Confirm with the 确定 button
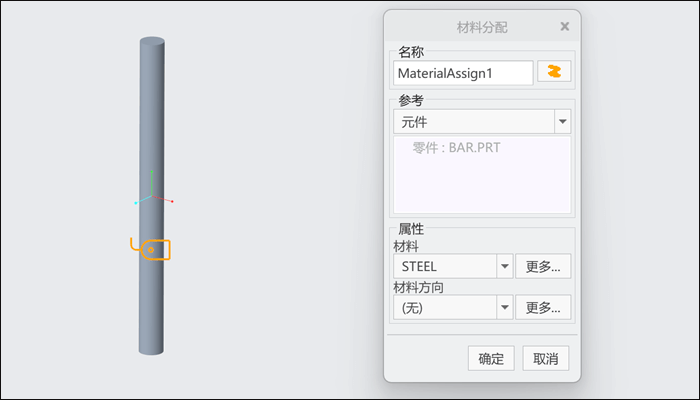 coord(491,358)
